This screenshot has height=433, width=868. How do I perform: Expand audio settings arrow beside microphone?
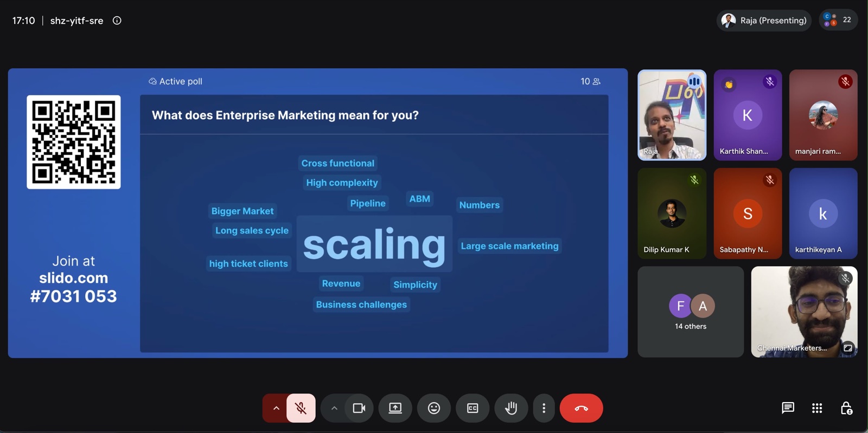click(x=276, y=408)
